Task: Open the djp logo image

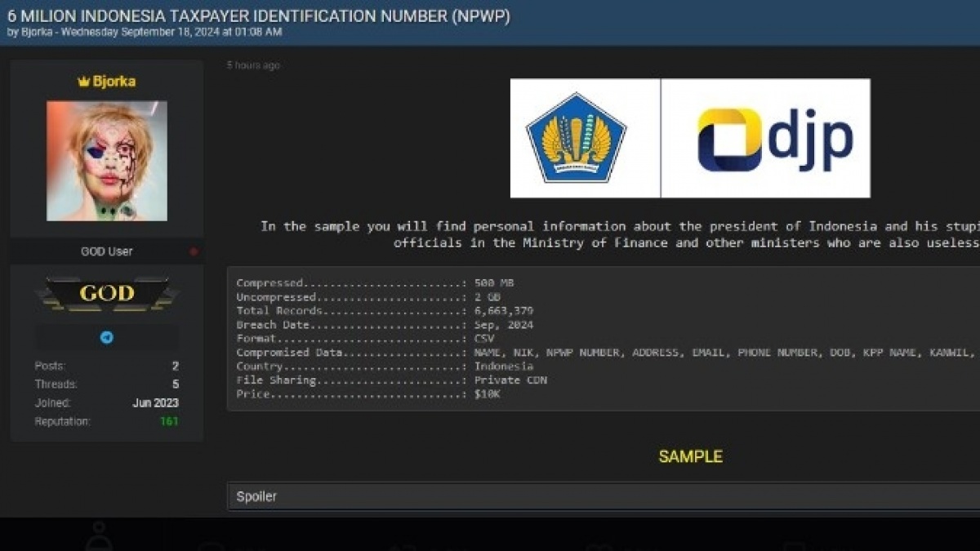Action: coord(775,140)
